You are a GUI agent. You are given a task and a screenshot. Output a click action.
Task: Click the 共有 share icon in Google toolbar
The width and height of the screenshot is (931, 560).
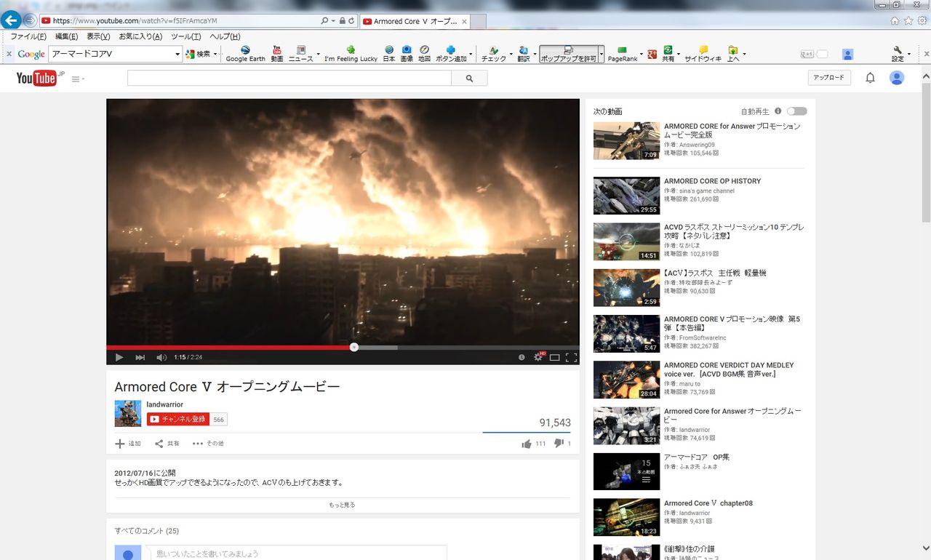coord(668,54)
